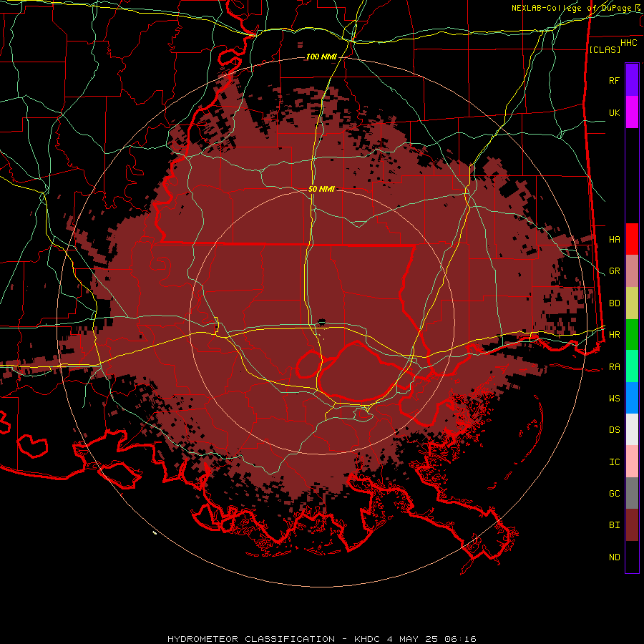Click the DS legend label
Image resolution: width=644 pixels, height=644 pixels.
click(615, 430)
